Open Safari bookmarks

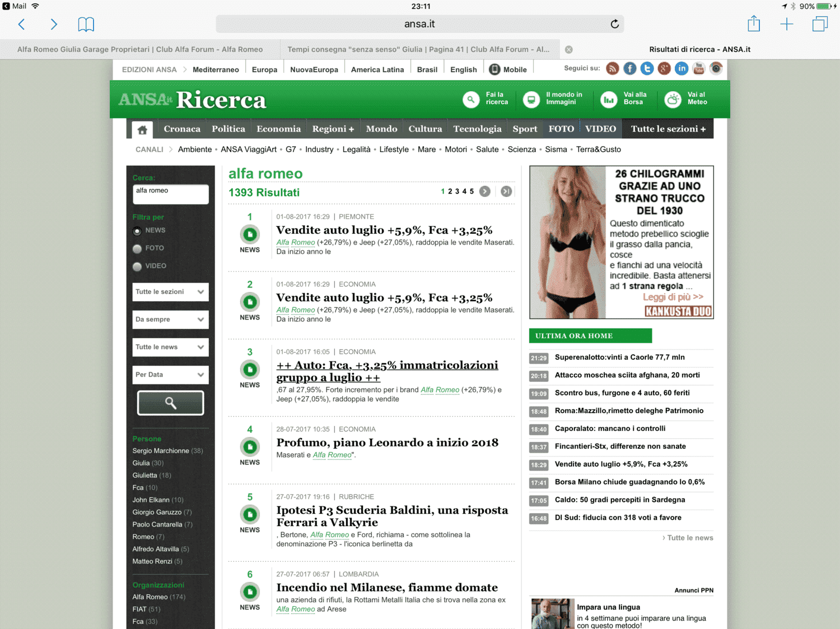click(86, 24)
